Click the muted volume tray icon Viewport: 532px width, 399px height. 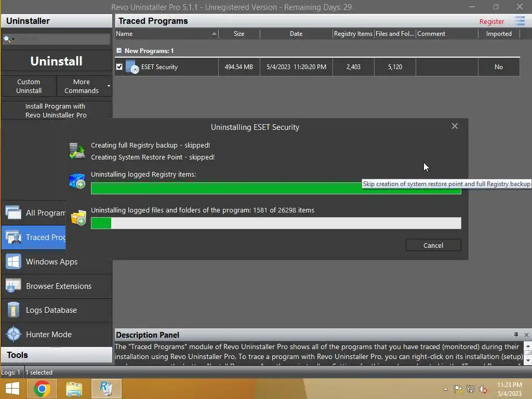tap(483, 389)
